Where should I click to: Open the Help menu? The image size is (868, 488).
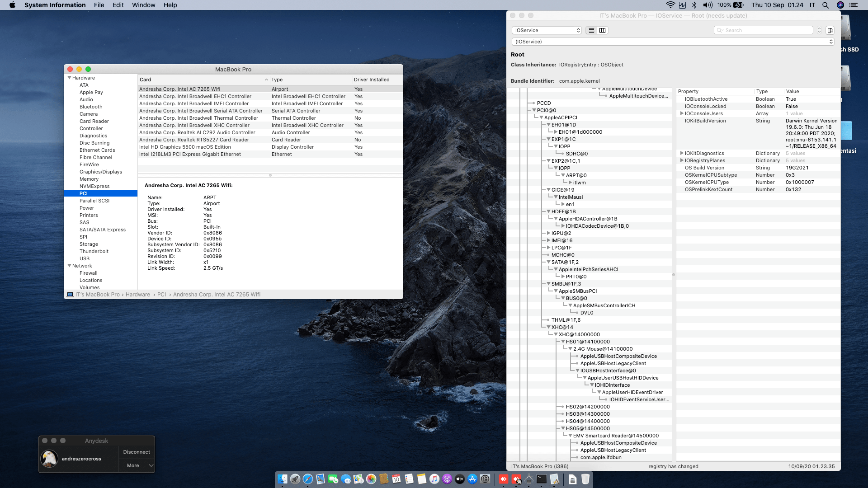click(x=170, y=5)
